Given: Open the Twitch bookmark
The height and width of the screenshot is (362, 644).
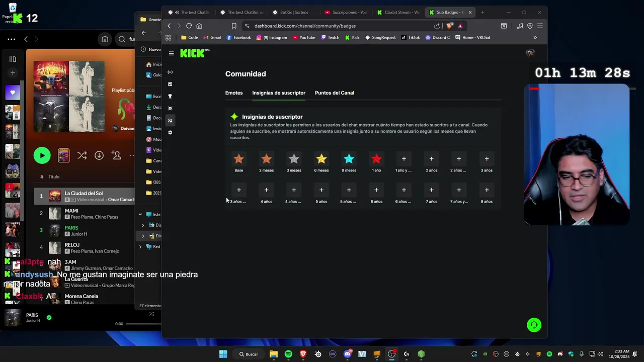Looking at the screenshot, I should (x=330, y=37).
